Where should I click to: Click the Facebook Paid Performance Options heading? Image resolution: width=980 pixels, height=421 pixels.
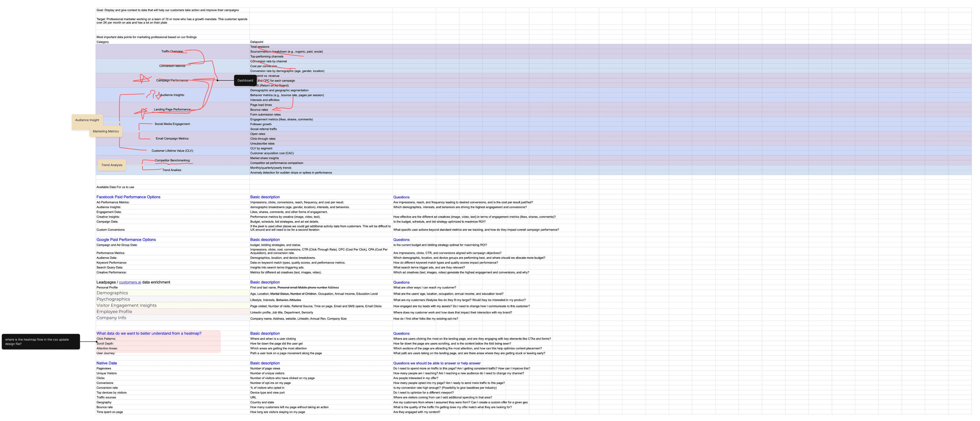(128, 197)
